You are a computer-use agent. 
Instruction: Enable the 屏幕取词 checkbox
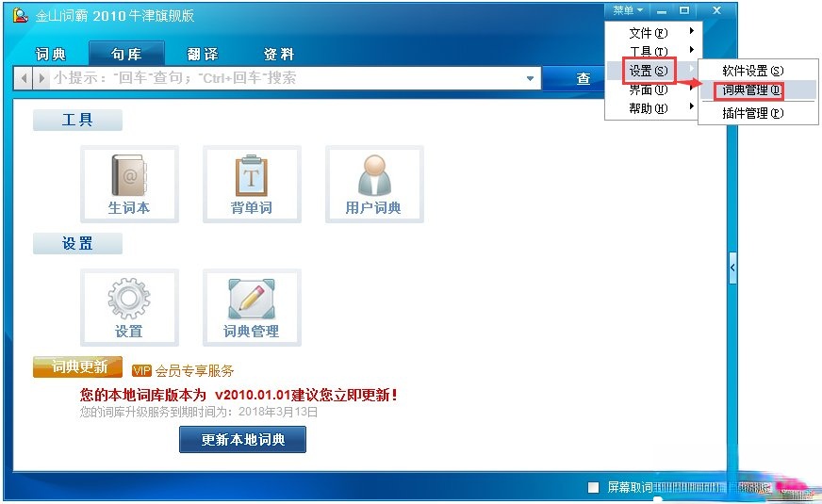594,488
